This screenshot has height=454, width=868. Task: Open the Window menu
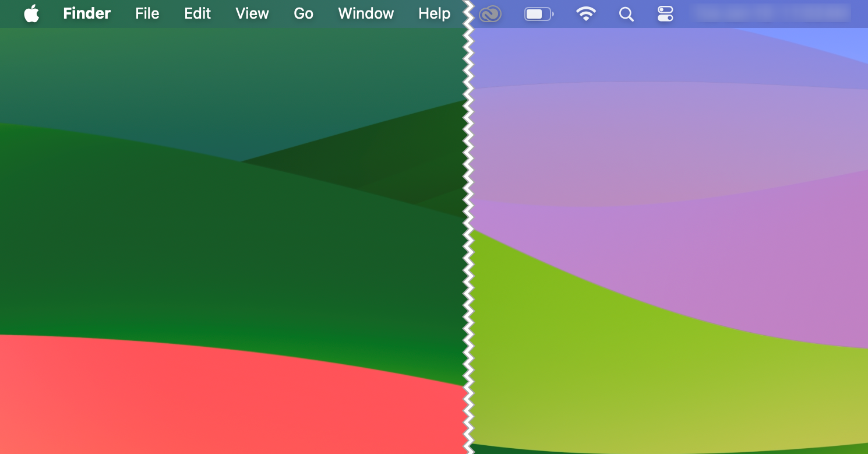tap(366, 13)
